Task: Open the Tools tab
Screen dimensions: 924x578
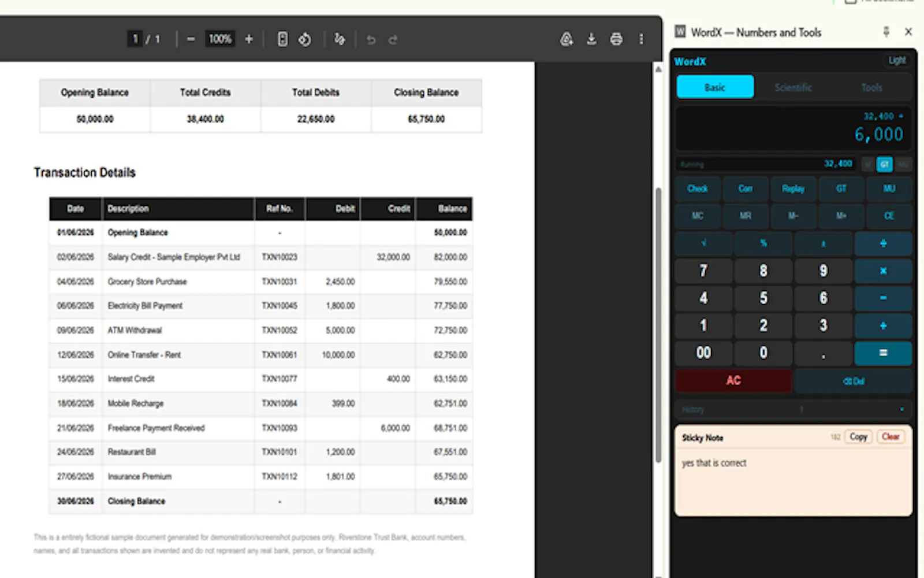Action: (x=871, y=87)
